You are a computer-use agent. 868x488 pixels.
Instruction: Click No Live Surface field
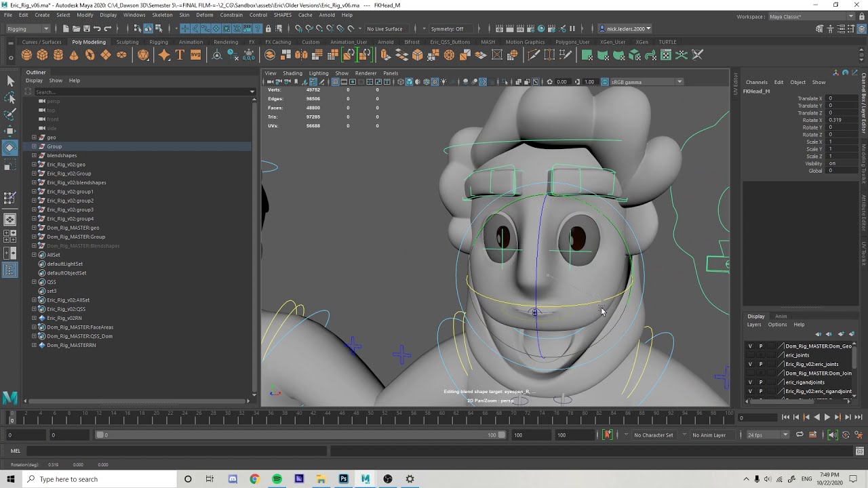point(384,28)
